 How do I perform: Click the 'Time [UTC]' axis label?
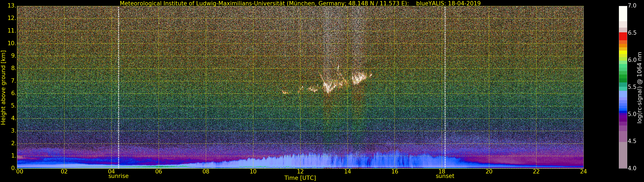tap(300, 178)
